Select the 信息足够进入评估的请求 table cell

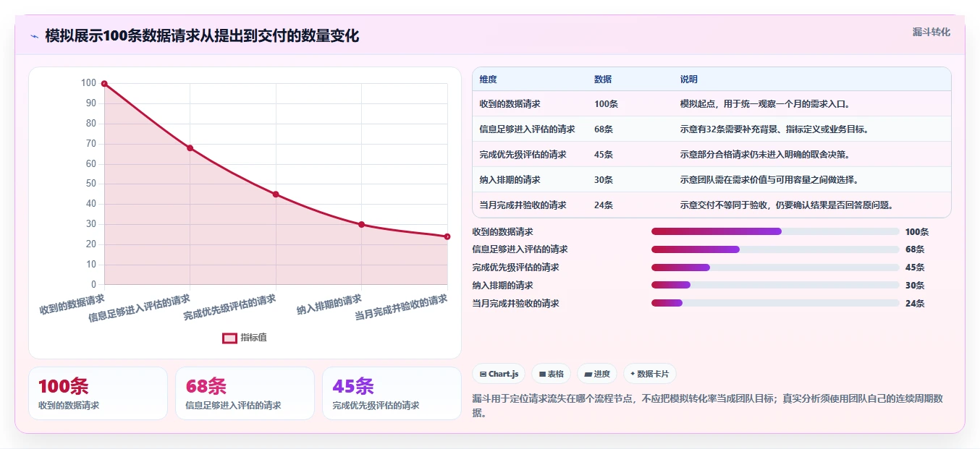527,129
